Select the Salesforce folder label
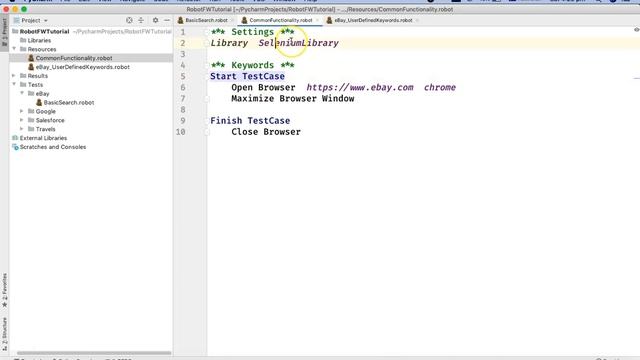Viewport: 640px width, 360px height. coord(50,120)
